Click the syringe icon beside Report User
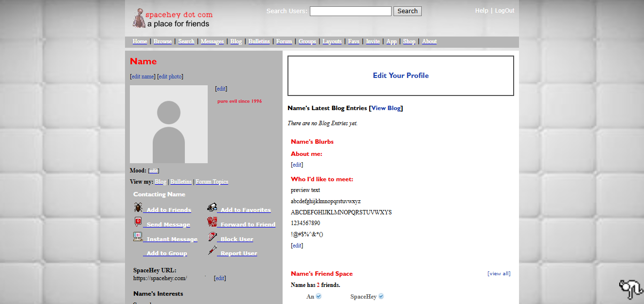The height and width of the screenshot is (304, 644). [x=212, y=251]
